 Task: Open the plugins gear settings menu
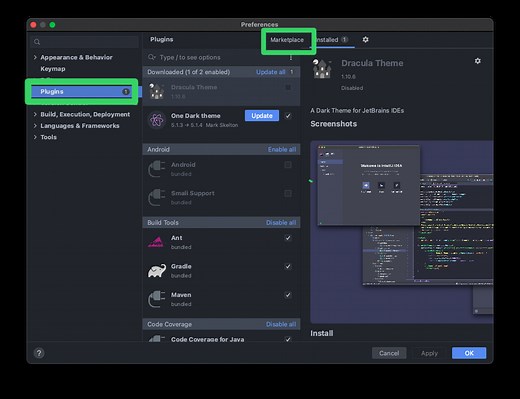tap(365, 40)
